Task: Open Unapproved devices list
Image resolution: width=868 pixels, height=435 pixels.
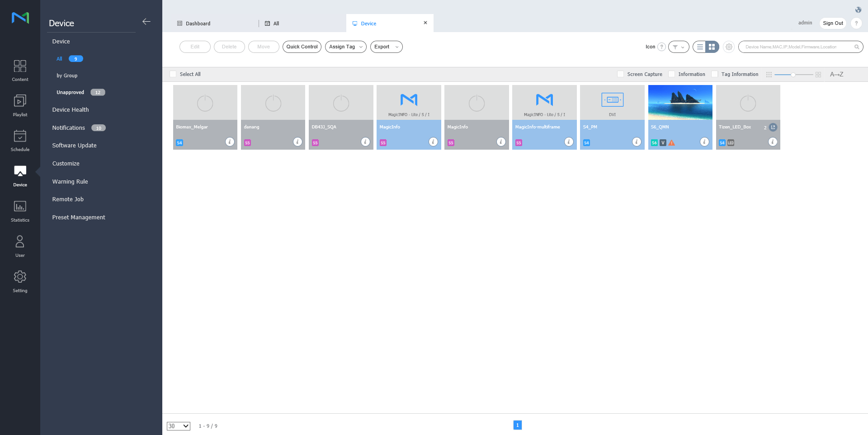Action: (x=70, y=92)
